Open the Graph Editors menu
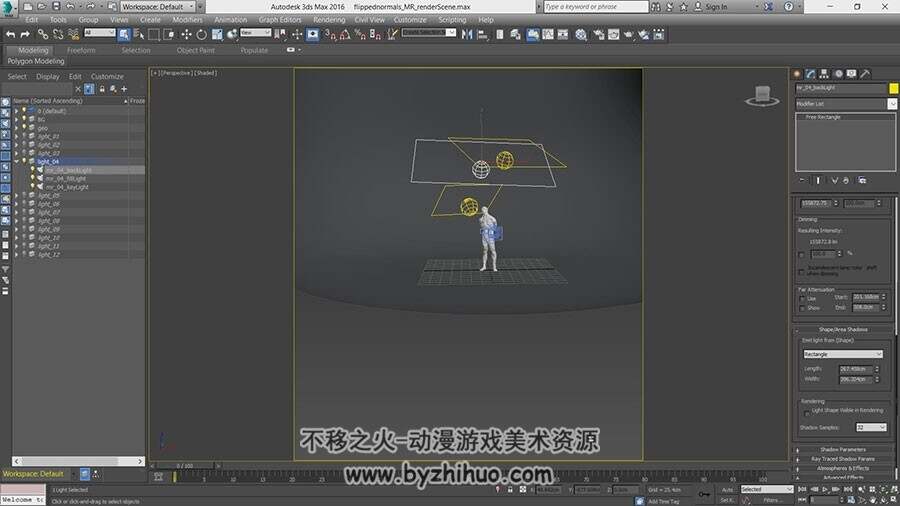The image size is (900, 506). pyautogui.click(x=280, y=20)
